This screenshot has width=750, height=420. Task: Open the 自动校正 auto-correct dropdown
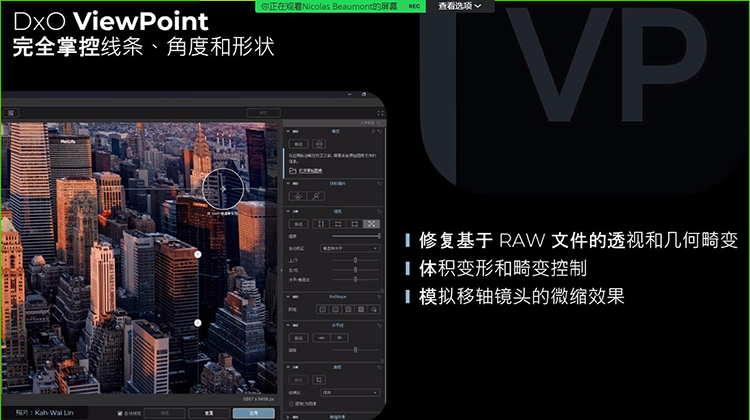pos(350,248)
